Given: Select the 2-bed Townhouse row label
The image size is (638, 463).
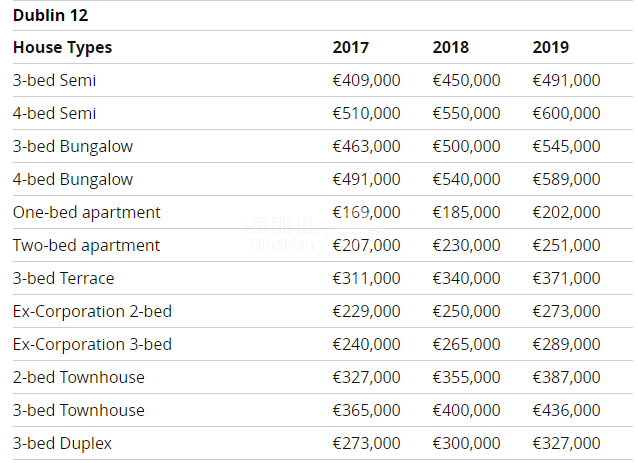Looking at the screenshot, I should click(79, 377).
